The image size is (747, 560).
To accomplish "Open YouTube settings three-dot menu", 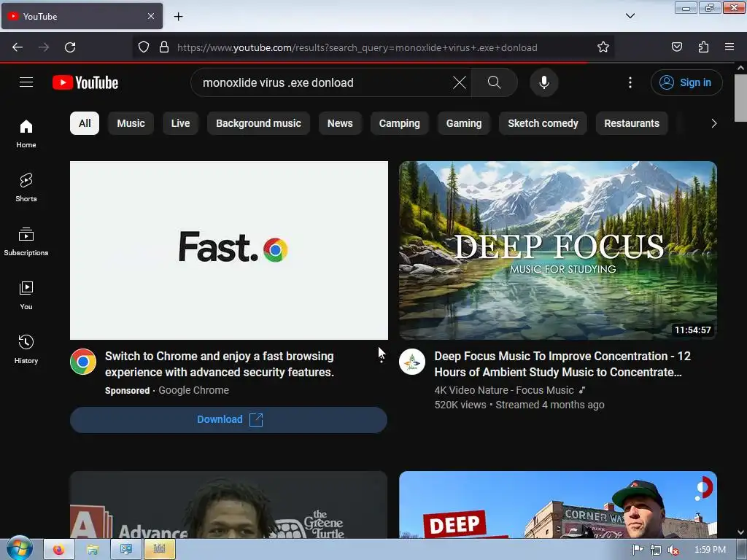I will [x=630, y=82].
